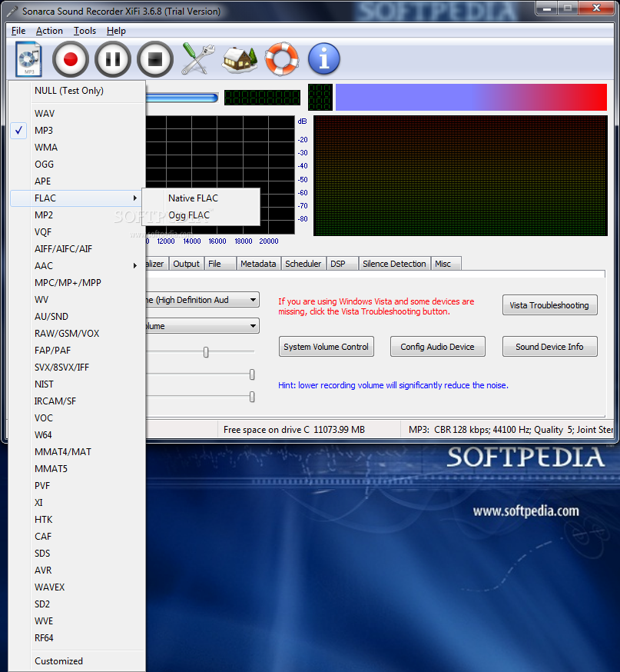Select NULL (Test Only) format

click(77, 91)
